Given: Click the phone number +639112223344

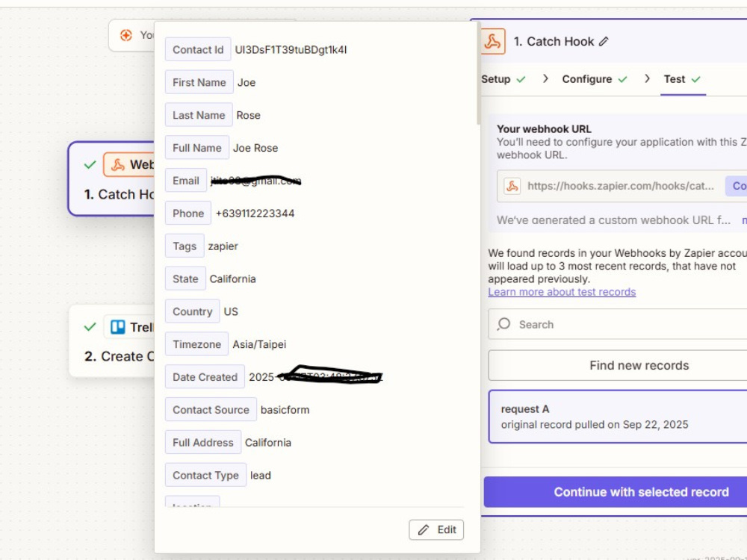Looking at the screenshot, I should click(x=255, y=214).
